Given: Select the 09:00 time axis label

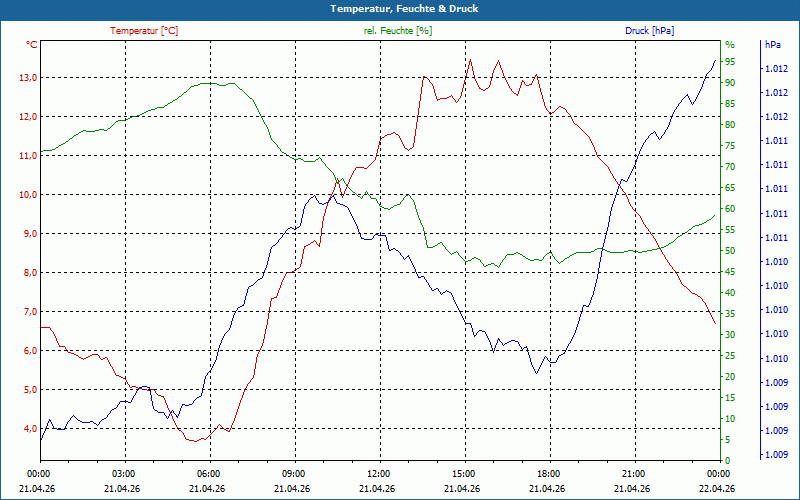Looking at the screenshot, I should tap(292, 473).
